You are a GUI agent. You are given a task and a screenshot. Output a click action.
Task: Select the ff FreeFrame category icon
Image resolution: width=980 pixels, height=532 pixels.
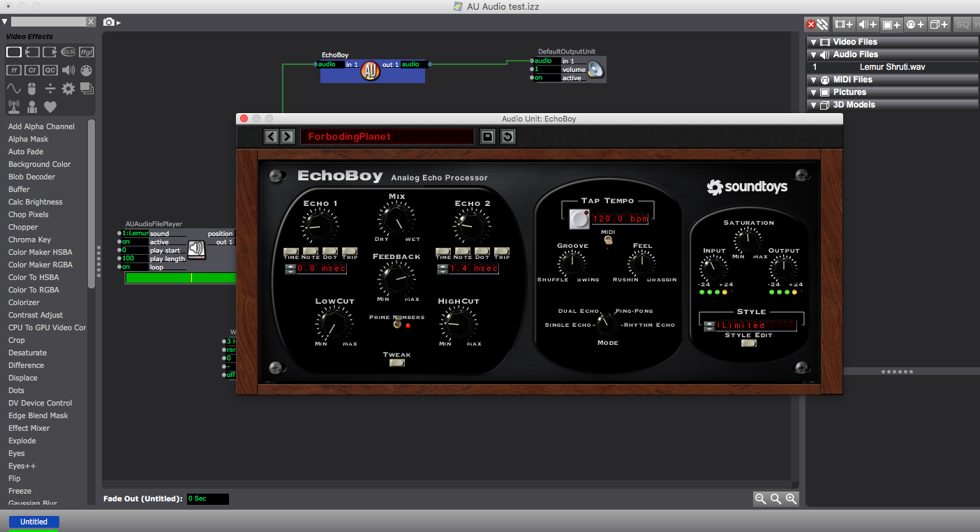14,70
